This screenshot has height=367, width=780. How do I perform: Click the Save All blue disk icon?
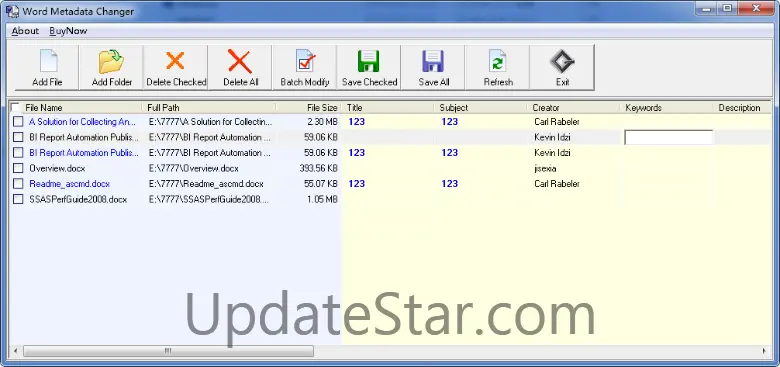pyautogui.click(x=433, y=62)
